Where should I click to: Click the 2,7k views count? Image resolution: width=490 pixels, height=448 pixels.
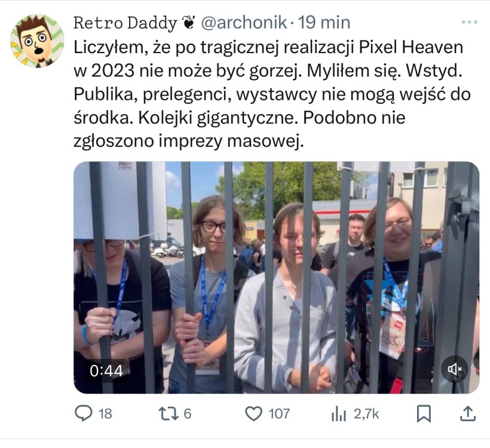[366, 414]
